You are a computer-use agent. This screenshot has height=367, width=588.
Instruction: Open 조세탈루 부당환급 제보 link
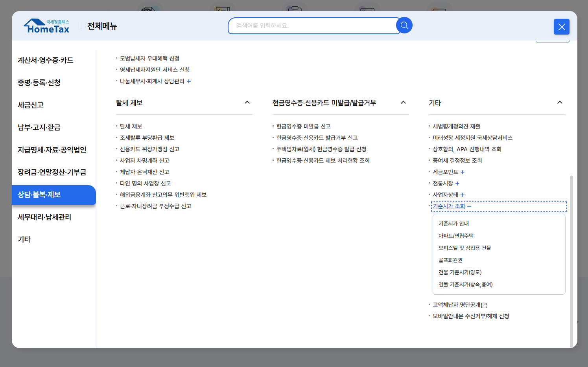tap(147, 138)
